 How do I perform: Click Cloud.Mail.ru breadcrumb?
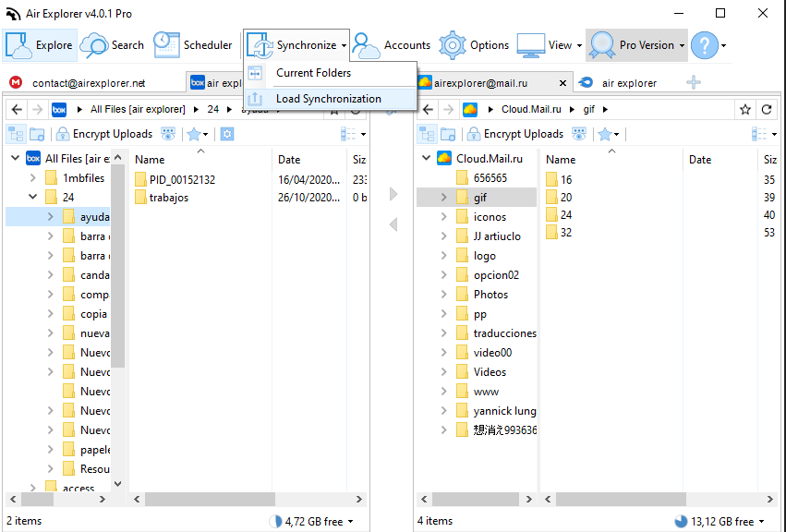click(531, 109)
